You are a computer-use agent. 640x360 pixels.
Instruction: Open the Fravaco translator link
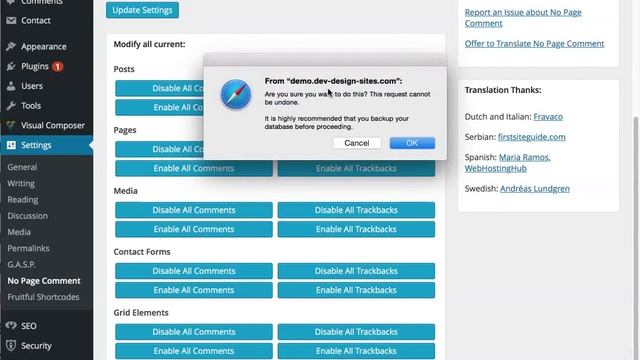(x=548, y=117)
